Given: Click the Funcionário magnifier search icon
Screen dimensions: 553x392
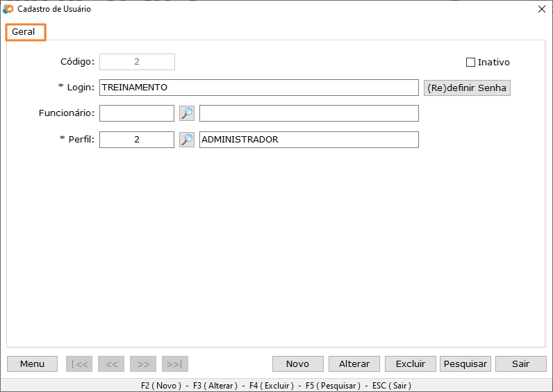Looking at the screenshot, I should (x=187, y=113).
